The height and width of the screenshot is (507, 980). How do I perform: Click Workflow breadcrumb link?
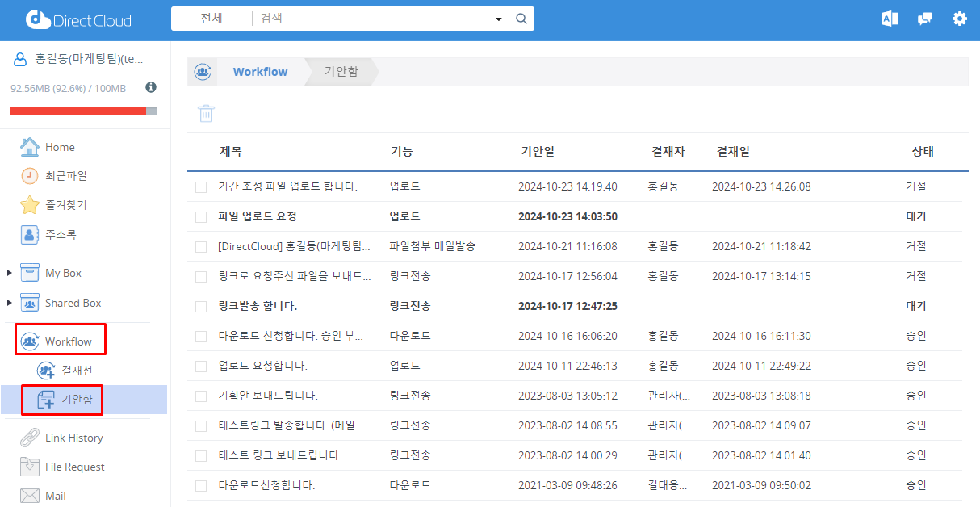260,72
